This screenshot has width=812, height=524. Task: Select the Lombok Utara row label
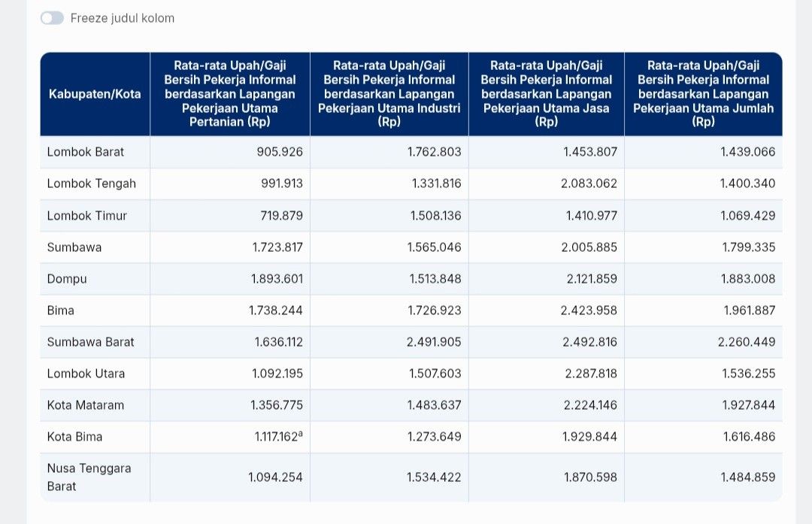pos(86,374)
